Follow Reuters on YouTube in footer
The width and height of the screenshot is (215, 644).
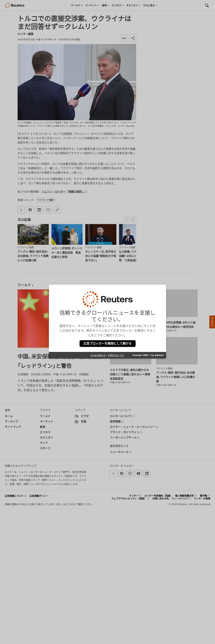(138, 473)
